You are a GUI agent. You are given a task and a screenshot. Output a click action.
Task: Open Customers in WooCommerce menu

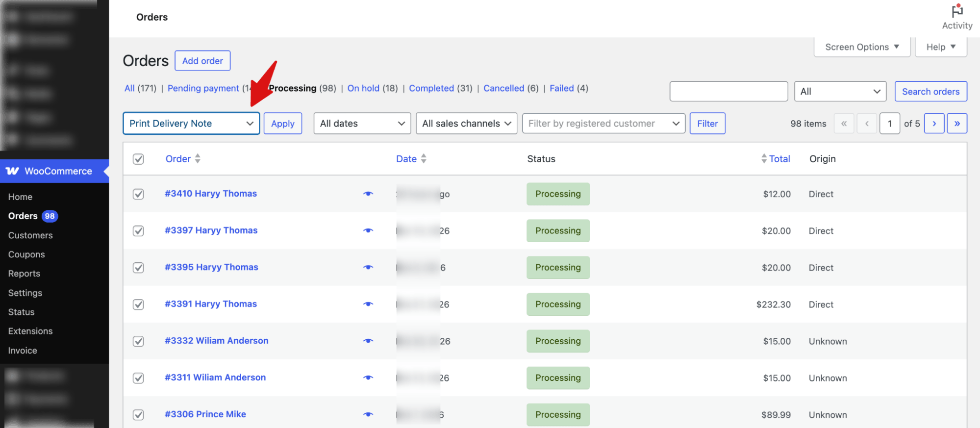pos(30,235)
